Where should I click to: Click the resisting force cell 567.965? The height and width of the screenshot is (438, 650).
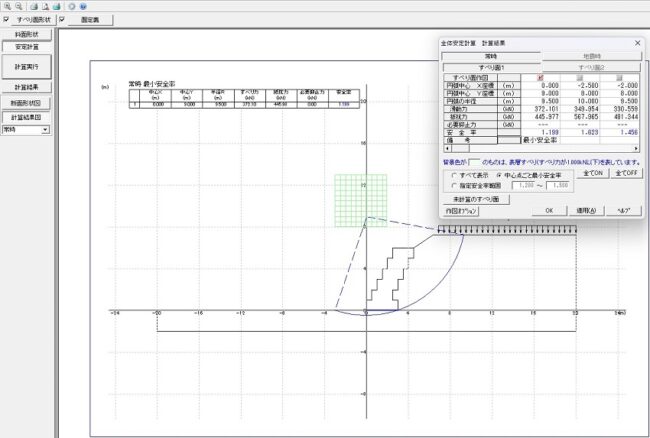click(x=580, y=117)
